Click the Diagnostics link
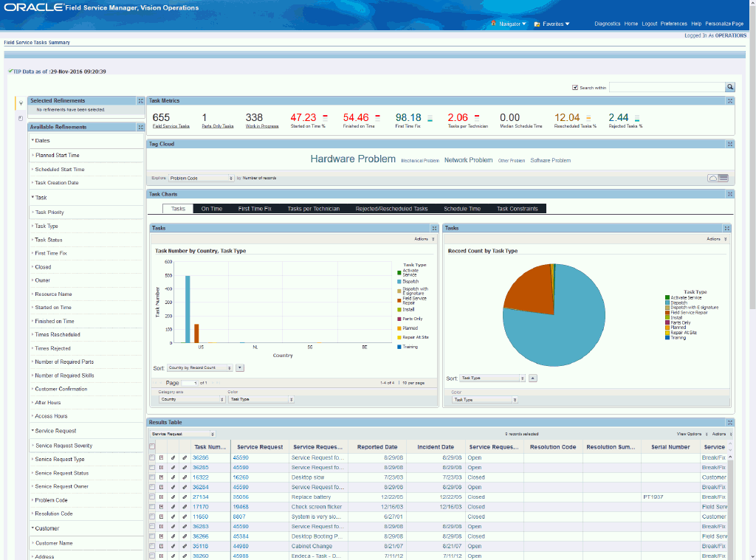Image resolution: width=756 pixels, height=560 pixels. tap(607, 24)
